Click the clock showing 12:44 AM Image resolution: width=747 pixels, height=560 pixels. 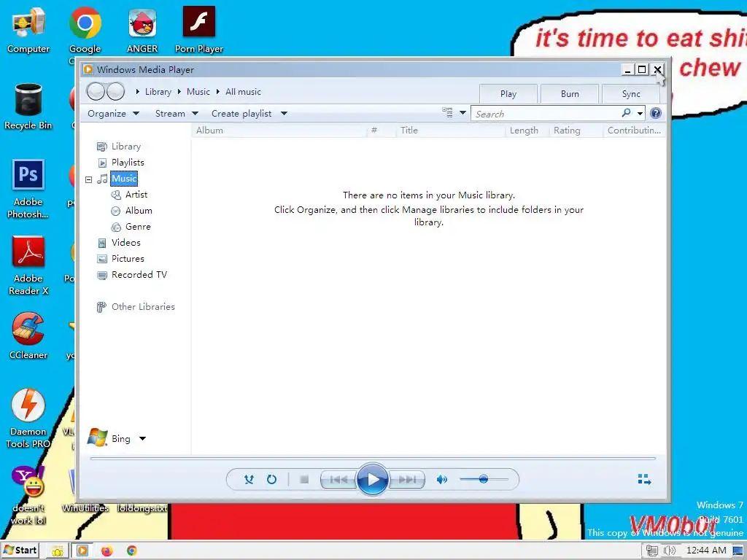(x=706, y=551)
